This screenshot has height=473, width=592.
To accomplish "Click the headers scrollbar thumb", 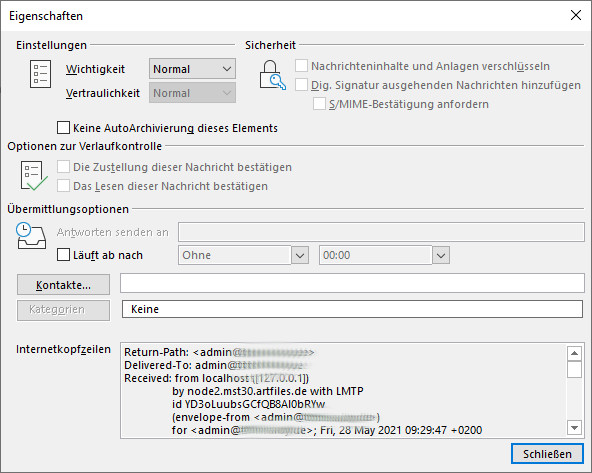I will tap(574, 370).
